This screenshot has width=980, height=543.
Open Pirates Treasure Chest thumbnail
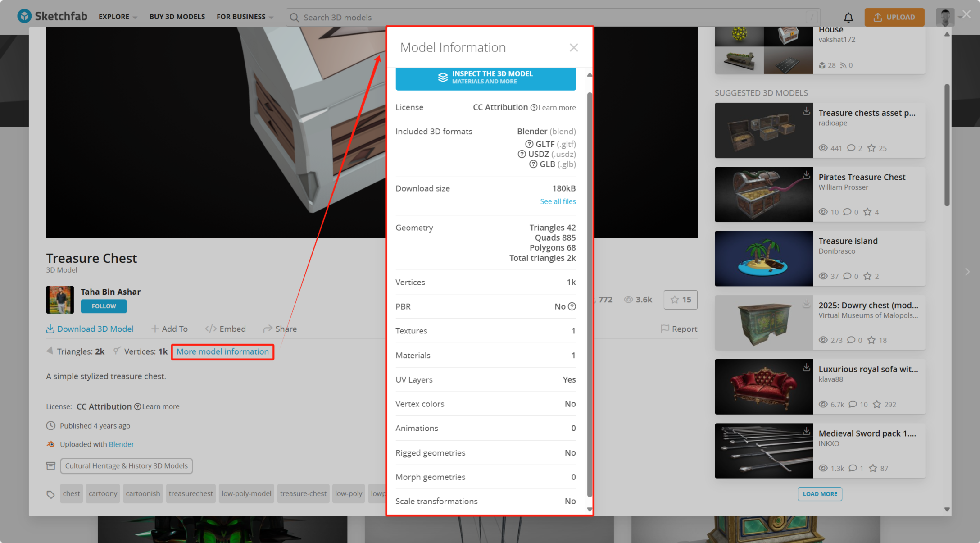click(x=763, y=195)
